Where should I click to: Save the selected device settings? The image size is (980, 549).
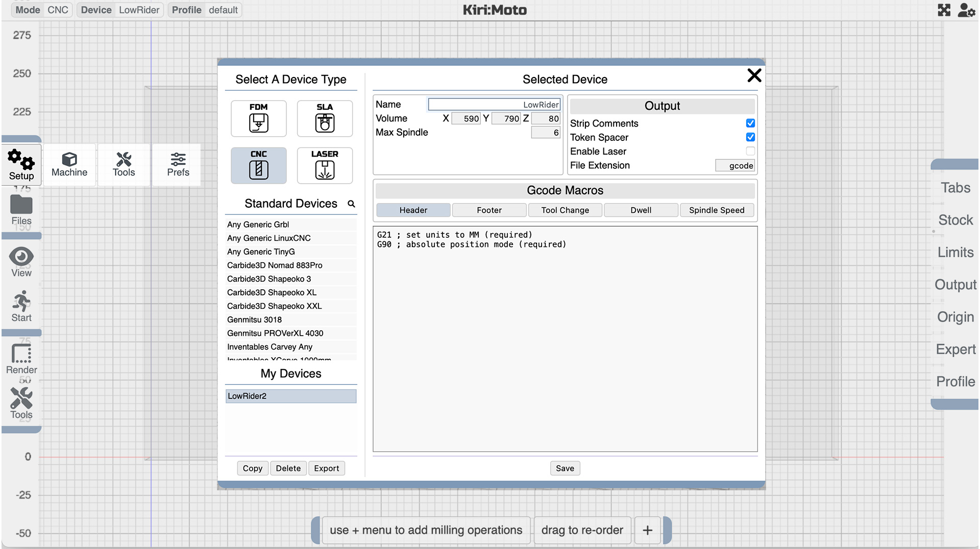coord(565,468)
